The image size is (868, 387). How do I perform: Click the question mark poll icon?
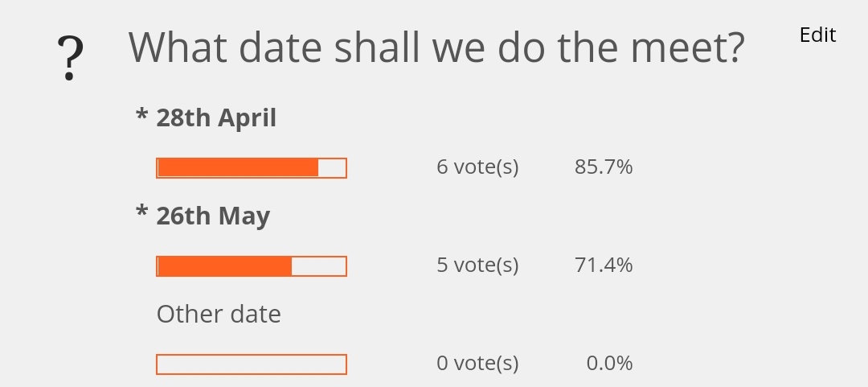70,58
